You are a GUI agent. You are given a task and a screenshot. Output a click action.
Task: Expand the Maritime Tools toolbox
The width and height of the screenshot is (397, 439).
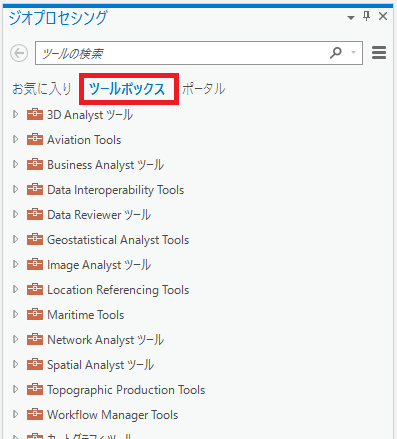[x=15, y=314]
